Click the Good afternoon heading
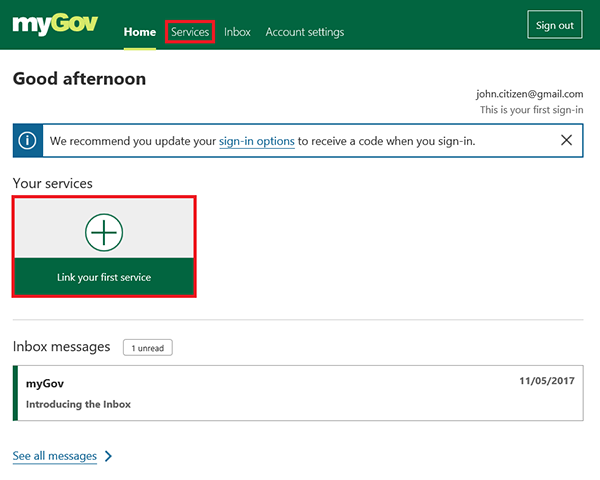Screen dimensions: 600x480 (79, 79)
